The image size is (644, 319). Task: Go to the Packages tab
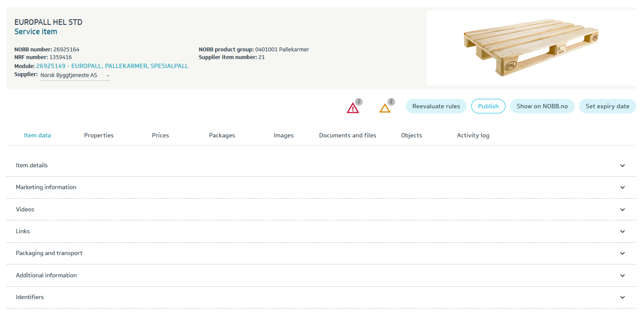click(x=222, y=135)
